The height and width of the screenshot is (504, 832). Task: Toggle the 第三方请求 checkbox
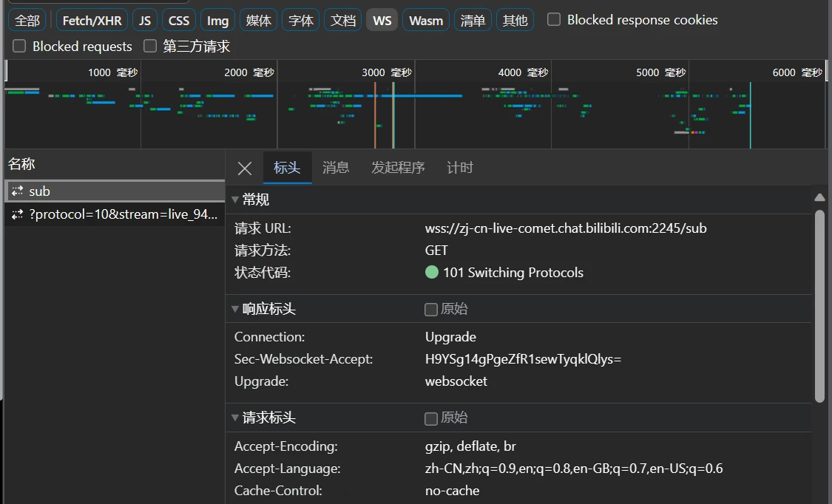tap(150, 46)
